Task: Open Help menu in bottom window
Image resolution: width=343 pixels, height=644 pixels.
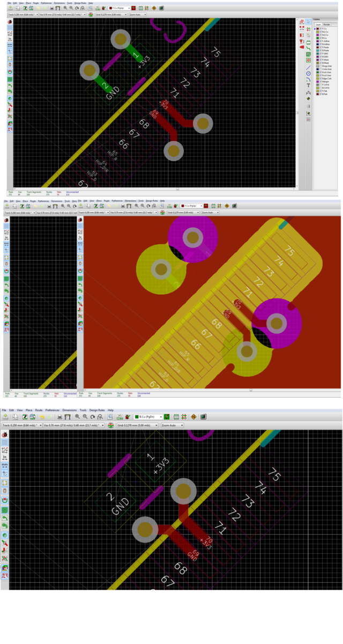Action: pyautogui.click(x=111, y=410)
